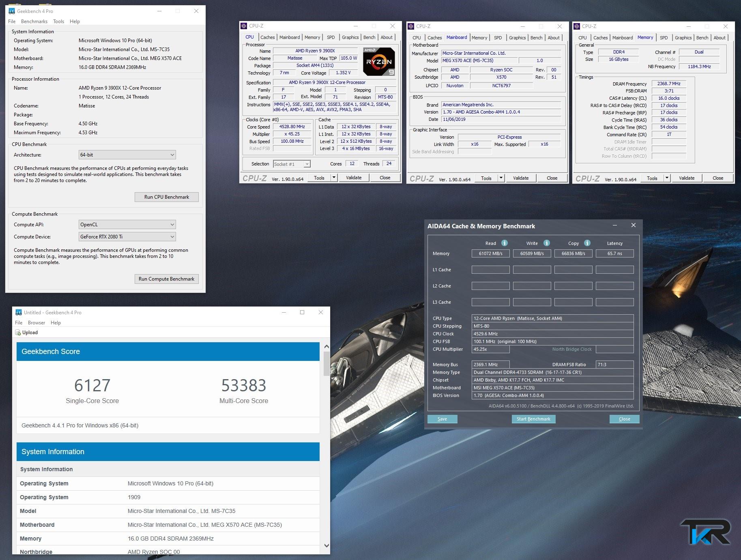Click Save button in AIDA64
741x560 pixels.
pyautogui.click(x=442, y=419)
